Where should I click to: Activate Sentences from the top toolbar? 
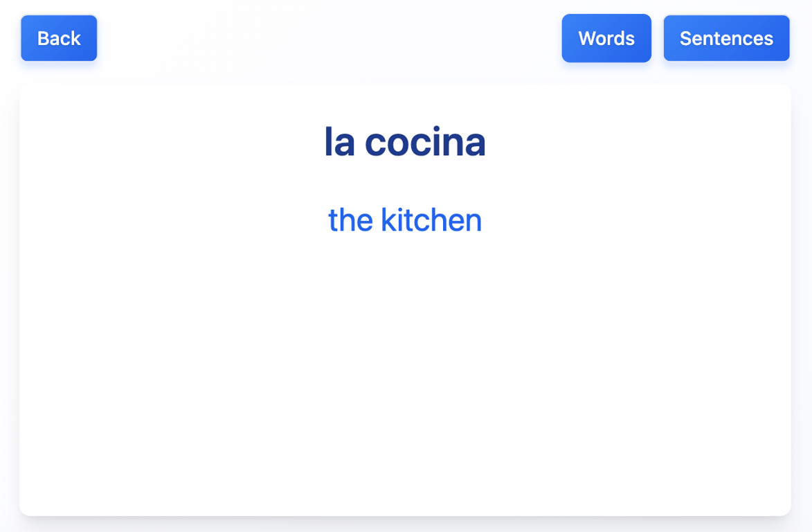pos(726,38)
